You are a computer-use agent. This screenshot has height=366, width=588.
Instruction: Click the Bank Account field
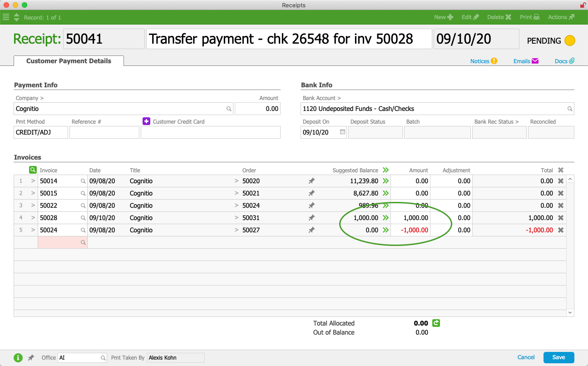(438, 109)
